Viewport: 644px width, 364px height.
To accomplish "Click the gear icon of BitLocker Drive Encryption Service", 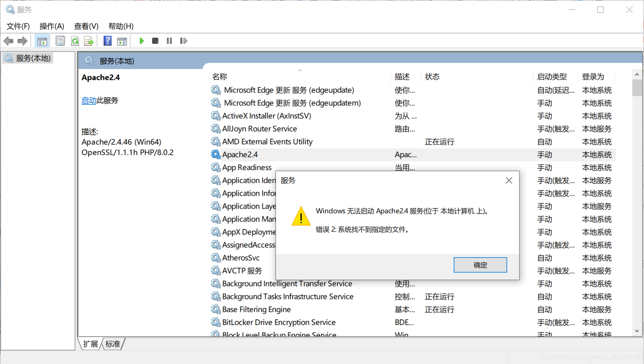I will 216,322.
